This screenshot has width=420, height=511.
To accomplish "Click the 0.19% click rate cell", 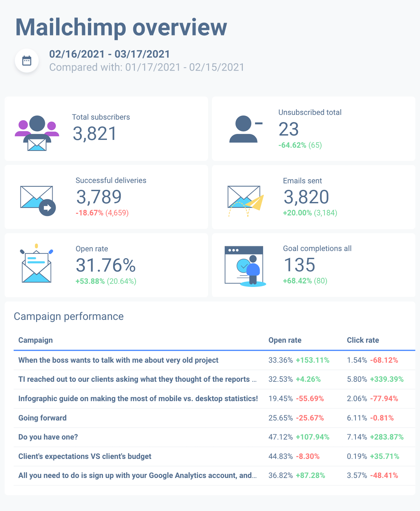I will (357, 456).
